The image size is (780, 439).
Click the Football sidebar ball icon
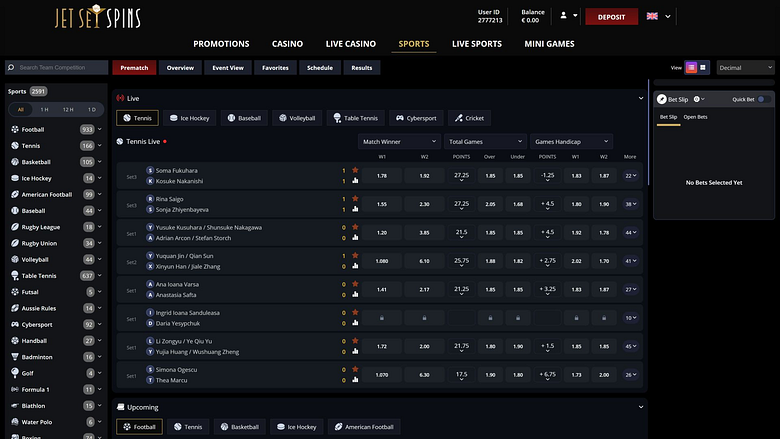(x=15, y=129)
